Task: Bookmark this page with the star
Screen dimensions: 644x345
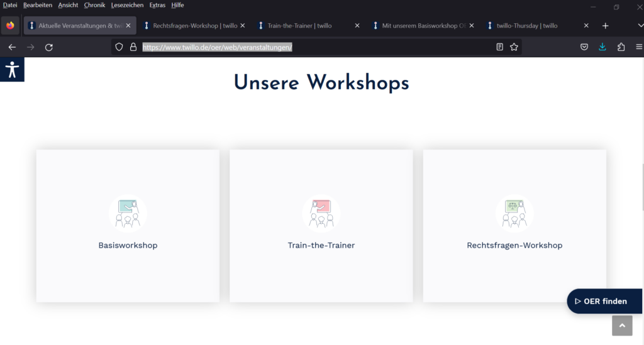Action: pos(514,47)
